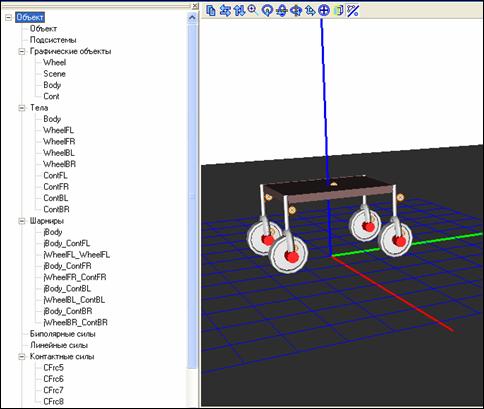The height and width of the screenshot is (409, 484).
Task: Select the zoom magnifier tool
Action: (x=253, y=10)
